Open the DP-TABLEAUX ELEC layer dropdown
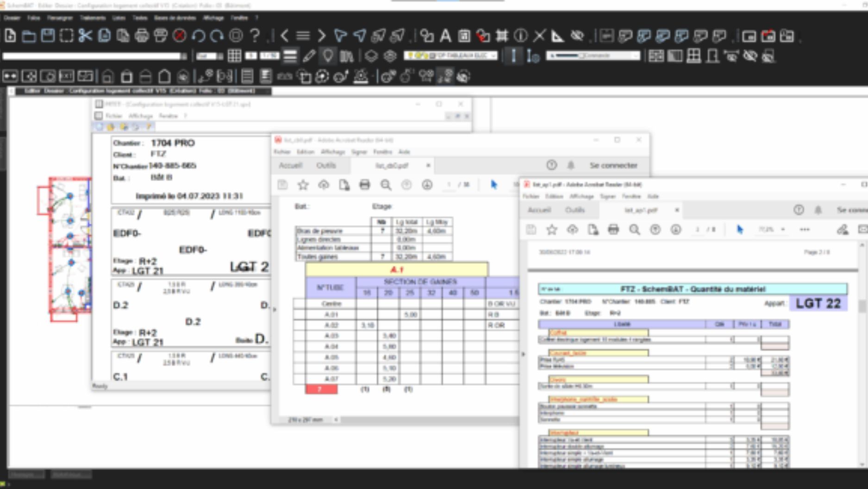 (451, 56)
